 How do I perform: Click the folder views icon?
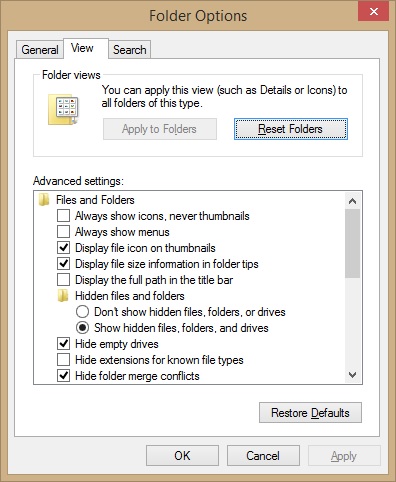point(63,109)
